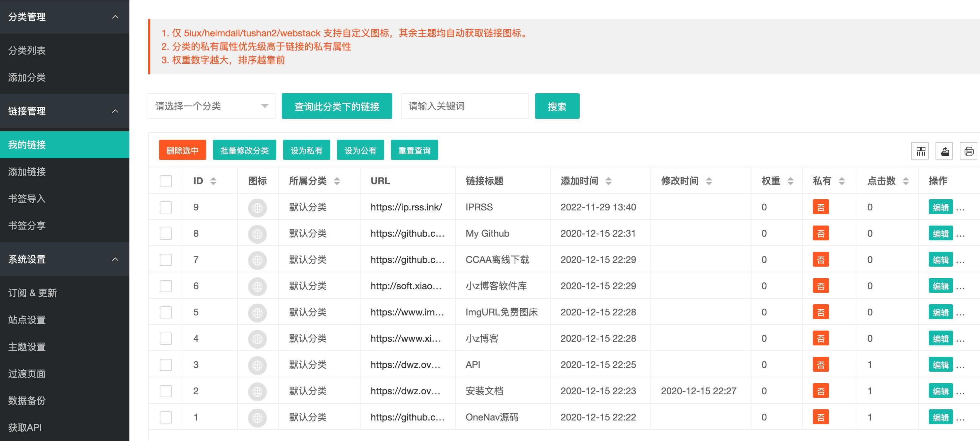The width and height of the screenshot is (980, 441).
Task: Open 添加链接 in sidebar
Action: click(27, 172)
